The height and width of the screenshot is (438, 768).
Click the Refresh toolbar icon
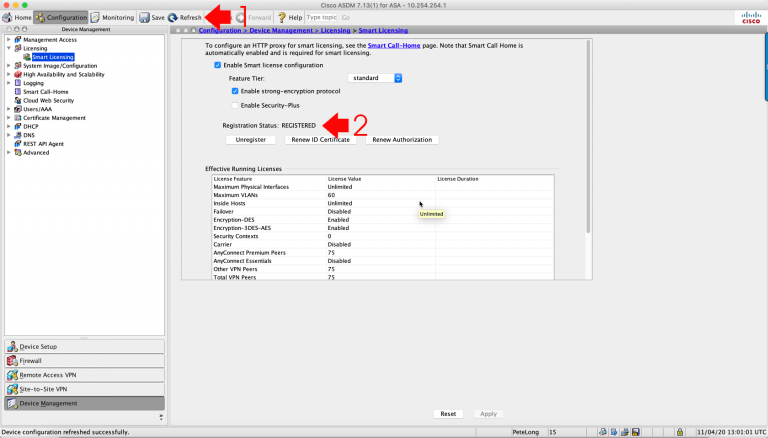[x=173, y=18]
